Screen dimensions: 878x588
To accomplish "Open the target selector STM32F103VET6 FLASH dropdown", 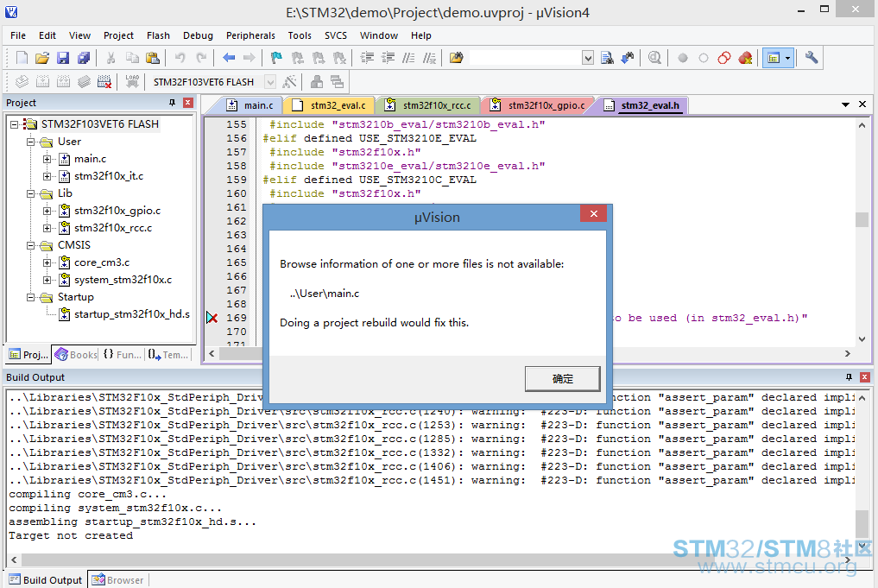I will pyautogui.click(x=270, y=82).
